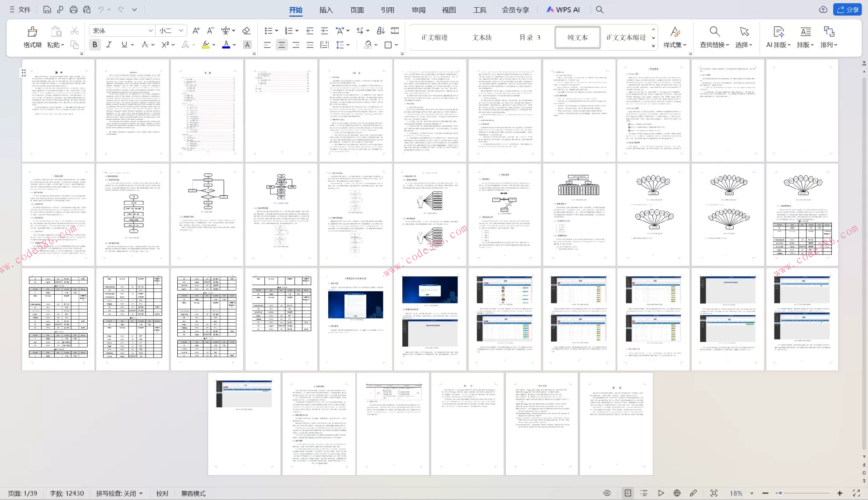This screenshot has height=500, width=868.
Task: Open the 宋体 font name dropdown
Action: point(151,30)
